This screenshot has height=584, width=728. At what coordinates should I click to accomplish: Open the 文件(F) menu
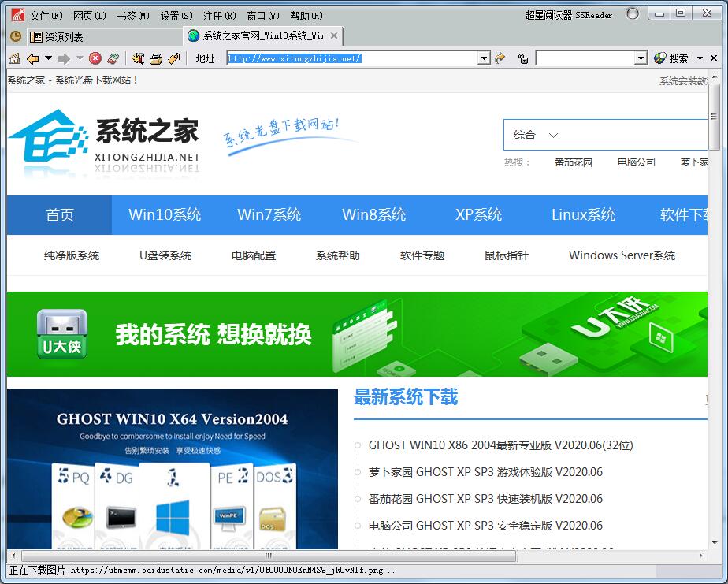pyautogui.click(x=46, y=16)
